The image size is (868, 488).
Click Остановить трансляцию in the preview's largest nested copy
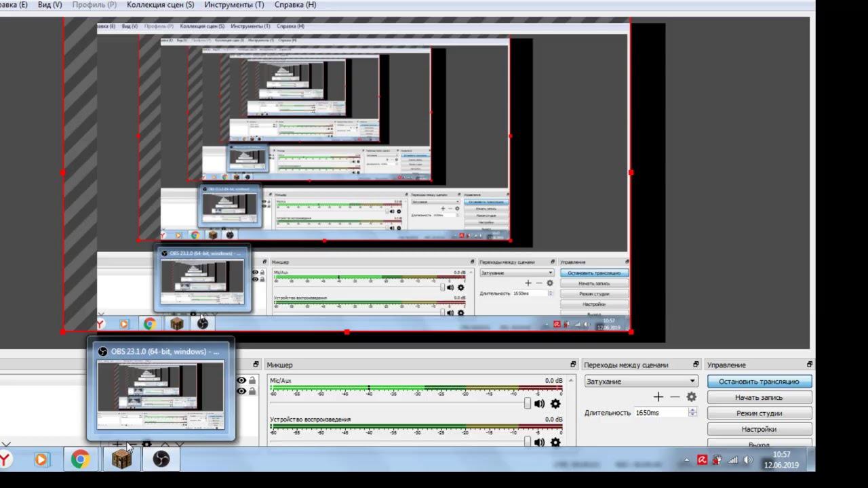coord(594,272)
